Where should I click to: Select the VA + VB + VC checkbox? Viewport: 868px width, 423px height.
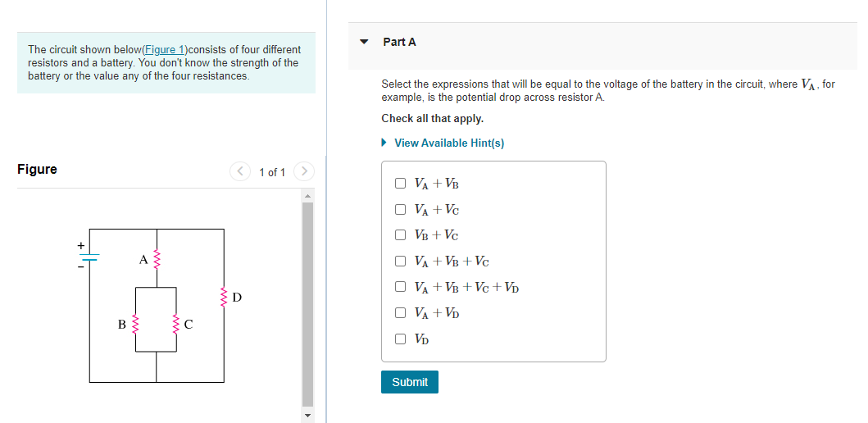[x=400, y=261]
